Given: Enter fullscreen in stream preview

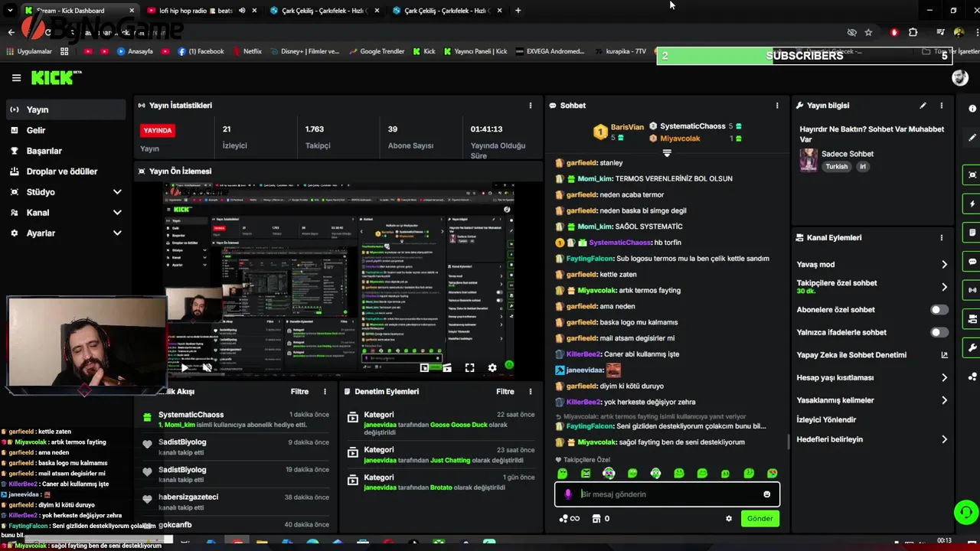Looking at the screenshot, I should click(469, 368).
